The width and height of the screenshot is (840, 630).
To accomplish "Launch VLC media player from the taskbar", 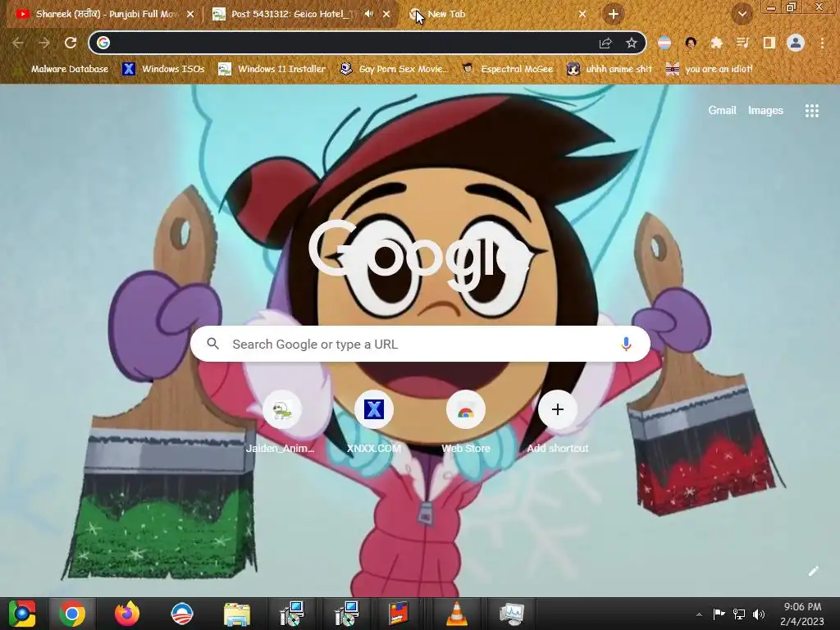I will pyautogui.click(x=456, y=614).
